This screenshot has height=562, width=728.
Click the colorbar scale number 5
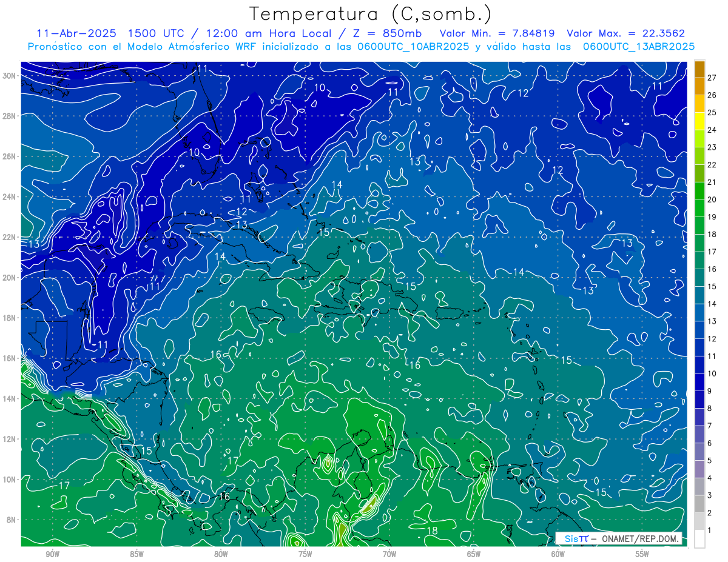(x=710, y=461)
